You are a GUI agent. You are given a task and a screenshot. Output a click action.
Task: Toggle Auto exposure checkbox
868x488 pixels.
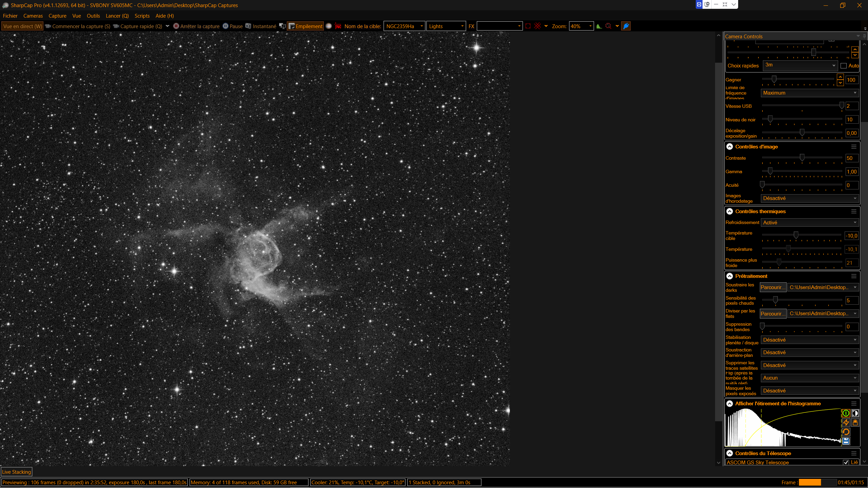point(844,66)
